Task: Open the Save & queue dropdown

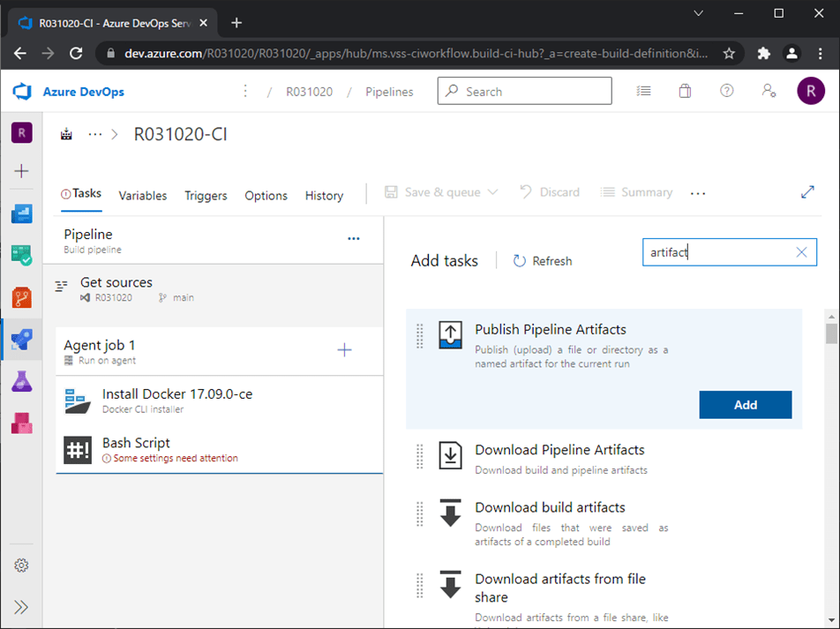Action: (x=441, y=191)
